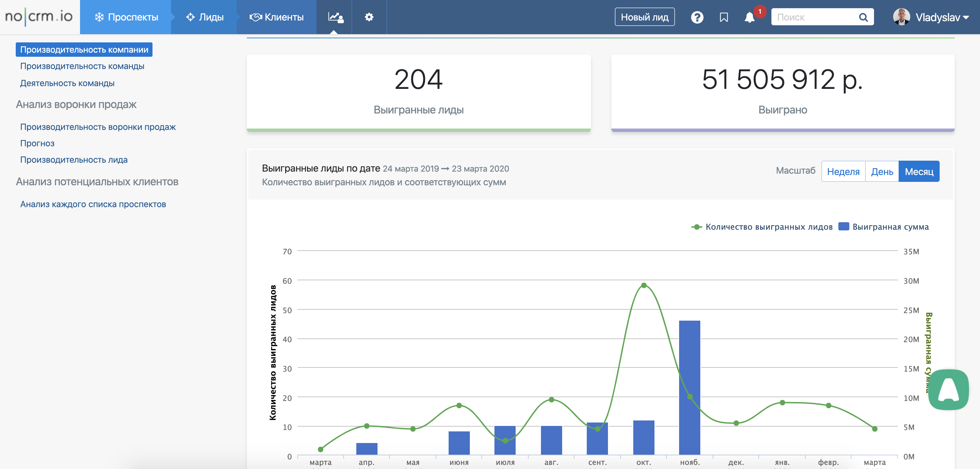Click the help question mark icon
Image resolution: width=980 pixels, height=469 pixels.
pyautogui.click(x=697, y=17)
